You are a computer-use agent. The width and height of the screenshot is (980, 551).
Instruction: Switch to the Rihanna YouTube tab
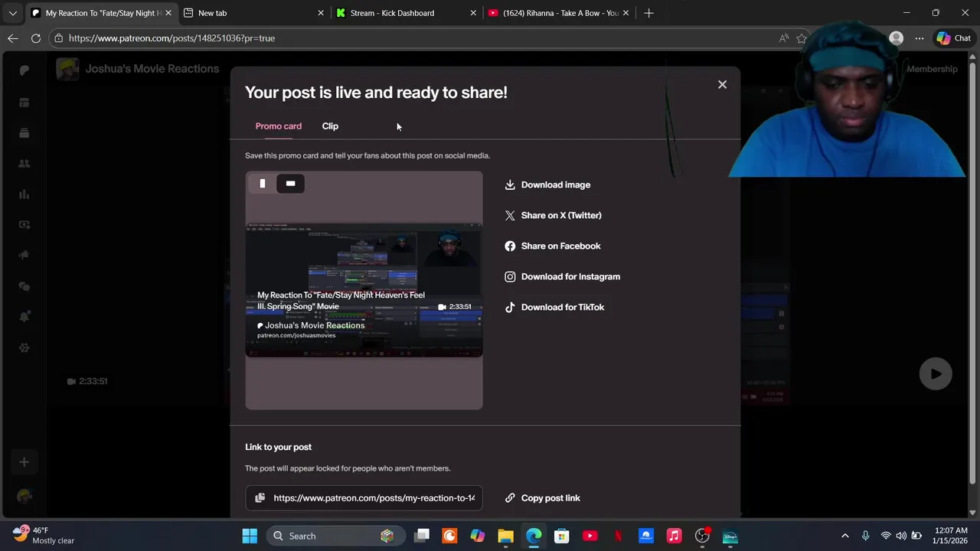558,13
